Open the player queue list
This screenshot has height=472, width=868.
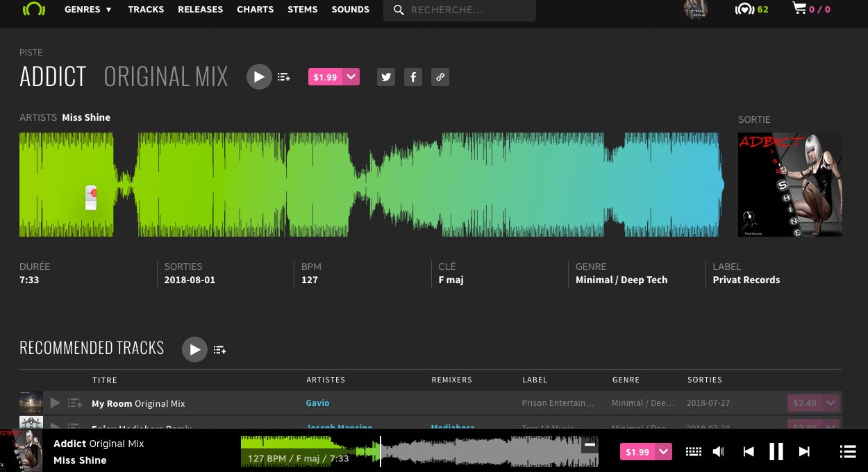(x=847, y=452)
